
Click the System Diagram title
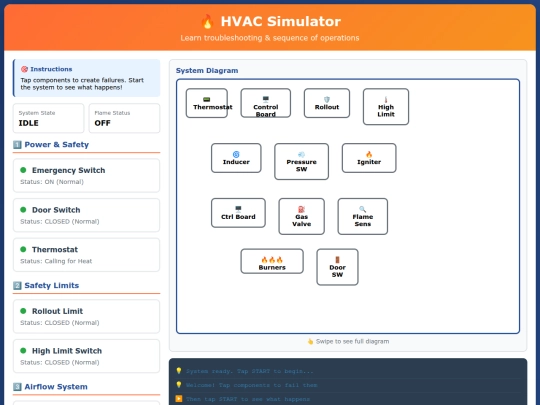pyautogui.click(x=207, y=71)
